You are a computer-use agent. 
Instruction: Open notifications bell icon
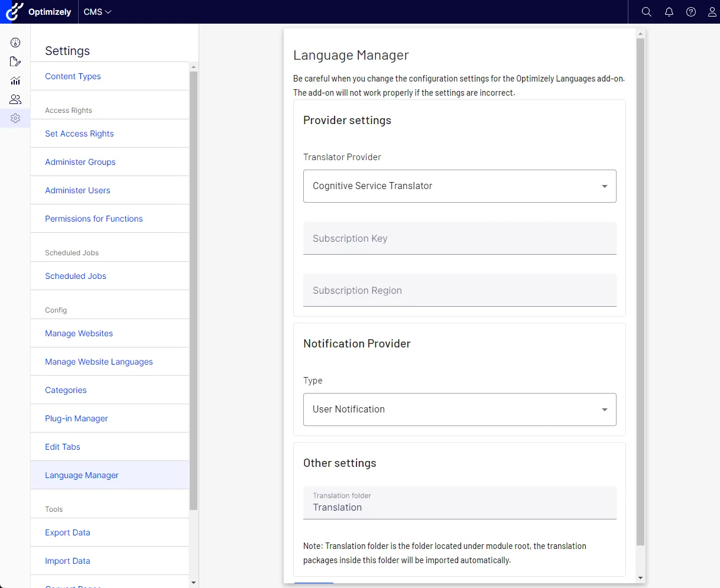669,12
